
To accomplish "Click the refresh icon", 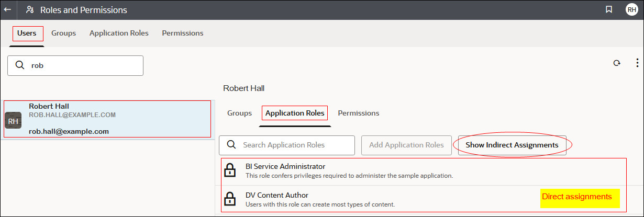I will [x=617, y=63].
